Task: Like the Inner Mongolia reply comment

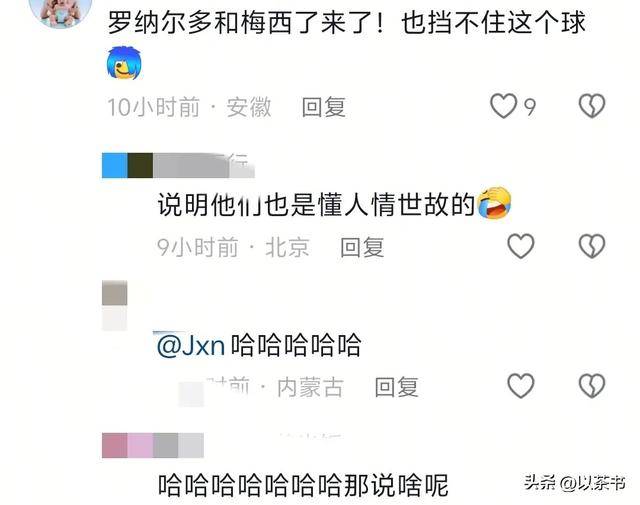Action: (520, 386)
